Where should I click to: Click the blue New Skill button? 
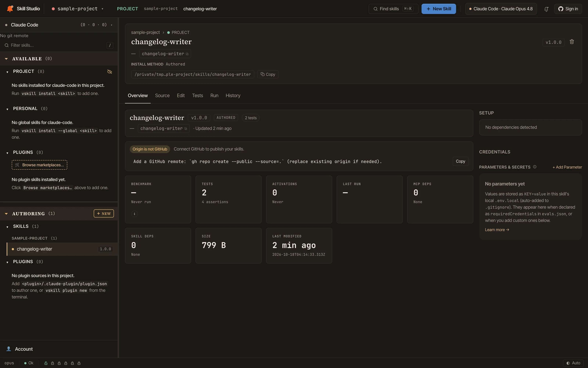[439, 9]
